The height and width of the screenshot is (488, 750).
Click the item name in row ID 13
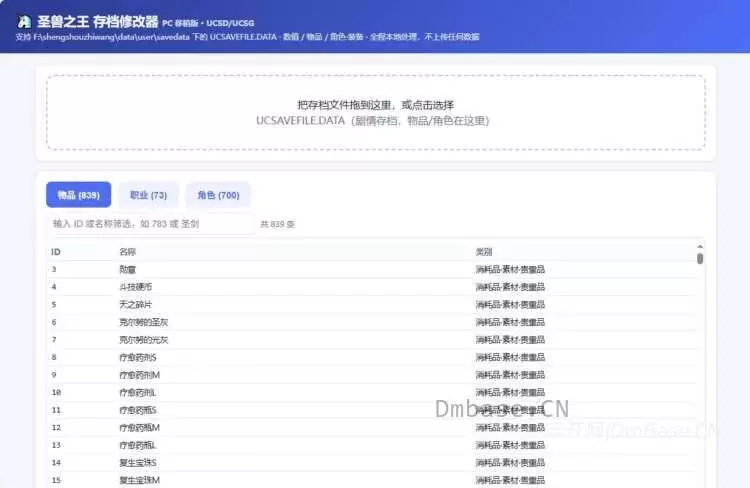pyautogui.click(x=137, y=445)
